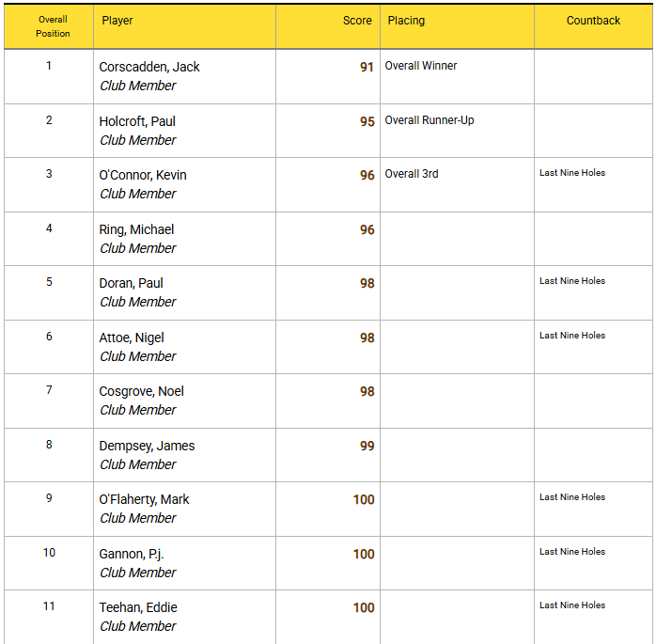Viewport: 656px width, 644px height.
Task: Click position number 1
Action: point(49,66)
